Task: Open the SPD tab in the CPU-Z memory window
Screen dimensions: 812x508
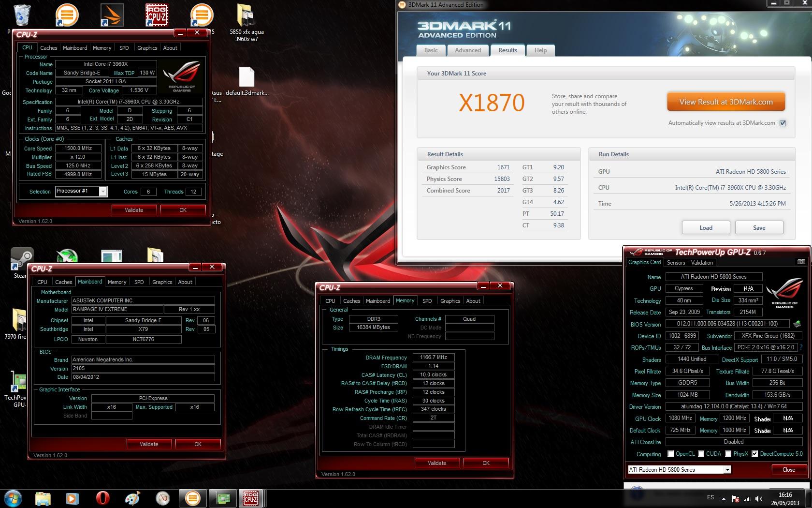Action: (x=427, y=301)
